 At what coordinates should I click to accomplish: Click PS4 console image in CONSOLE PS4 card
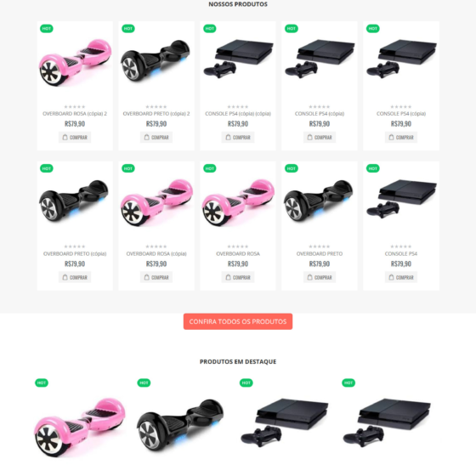(x=401, y=198)
